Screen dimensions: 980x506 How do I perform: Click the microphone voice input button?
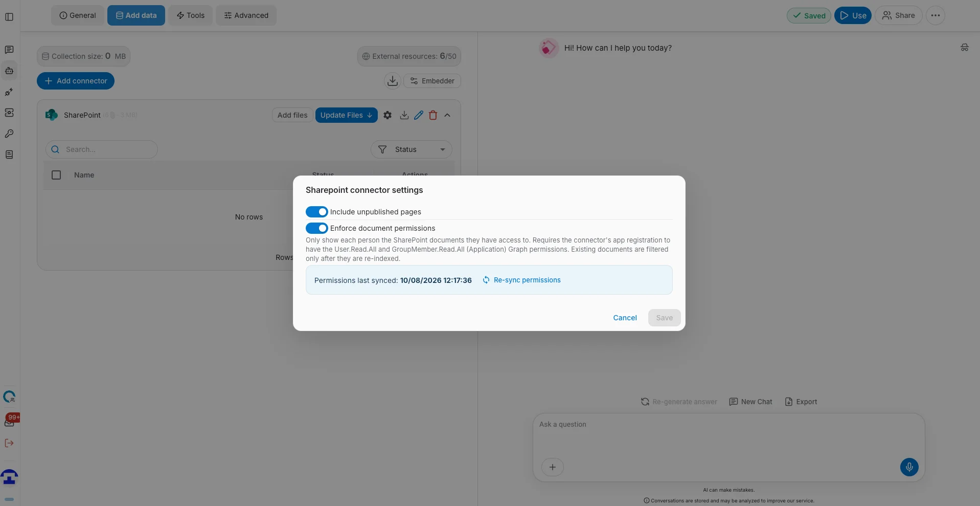(909, 467)
